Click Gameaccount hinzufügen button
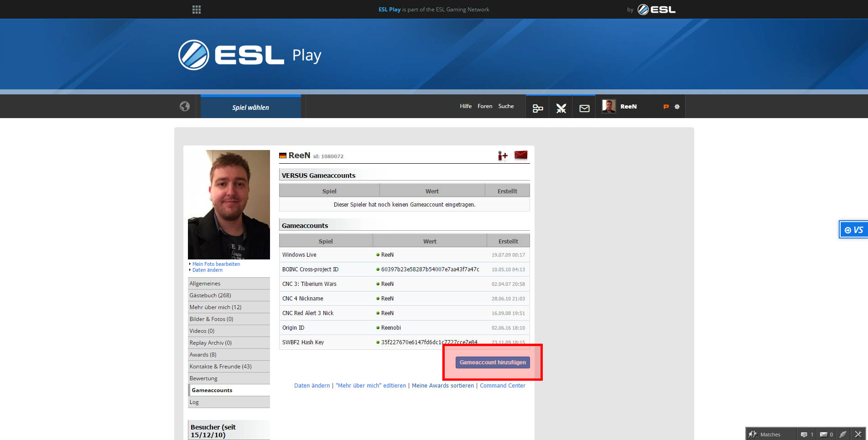 493,362
